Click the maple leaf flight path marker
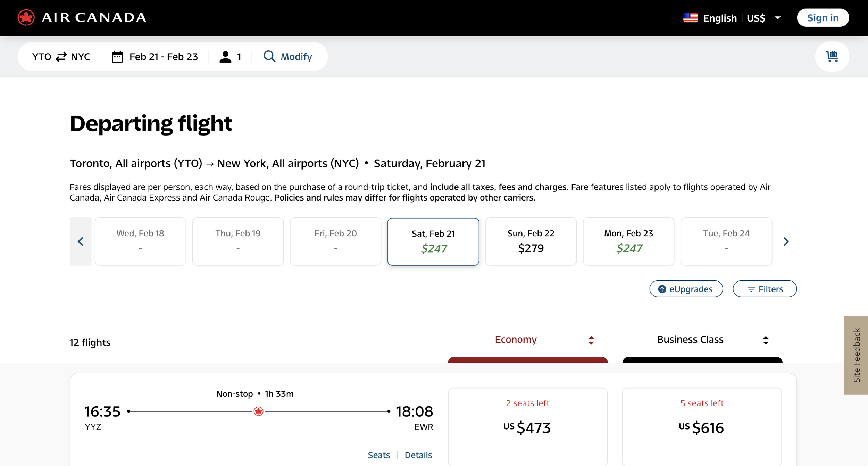Viewport: 868px width, 466px height. 258,411
